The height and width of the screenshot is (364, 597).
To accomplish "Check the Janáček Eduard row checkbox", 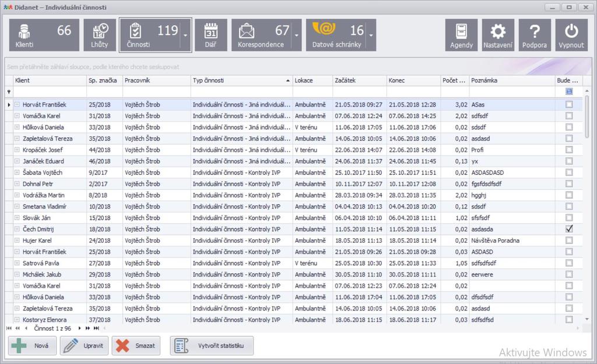I will tap(569, 161).
